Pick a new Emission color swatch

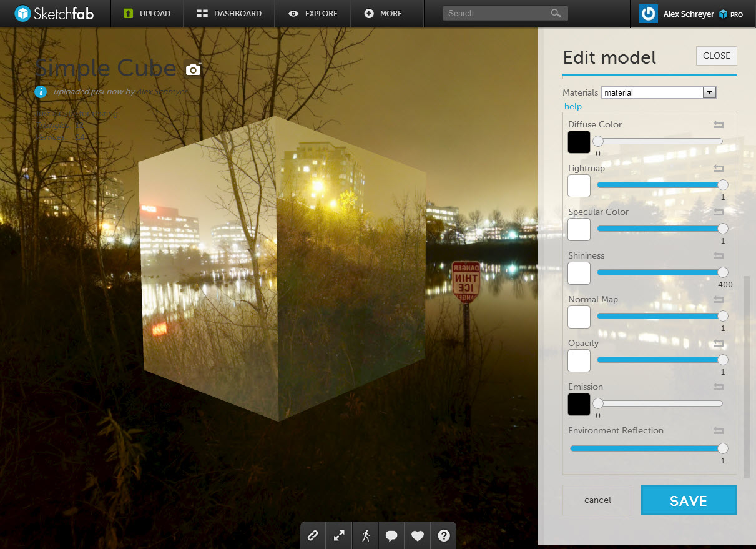(579, 405)
